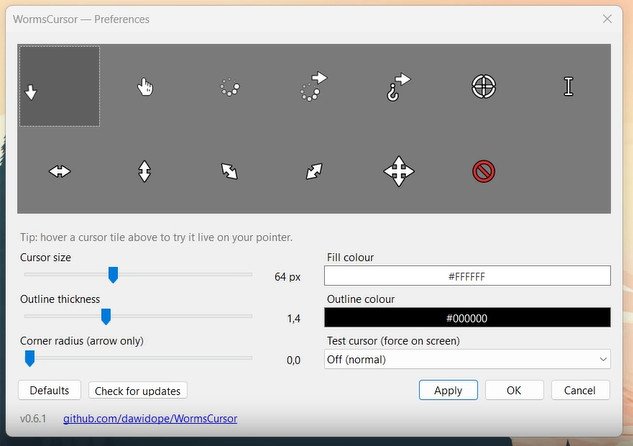633x446 pixels.
Task: Click the 0,0 corner radius value
Action: (293, 360)
